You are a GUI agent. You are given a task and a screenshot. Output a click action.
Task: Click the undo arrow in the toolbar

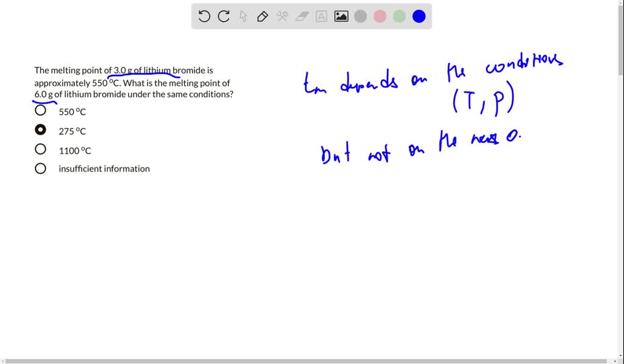click(205, 16)
